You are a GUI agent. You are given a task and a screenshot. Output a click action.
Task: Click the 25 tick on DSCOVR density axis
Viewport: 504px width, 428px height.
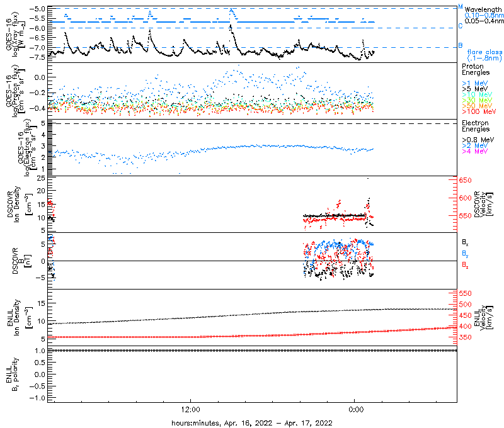click(x=41, y=178)
